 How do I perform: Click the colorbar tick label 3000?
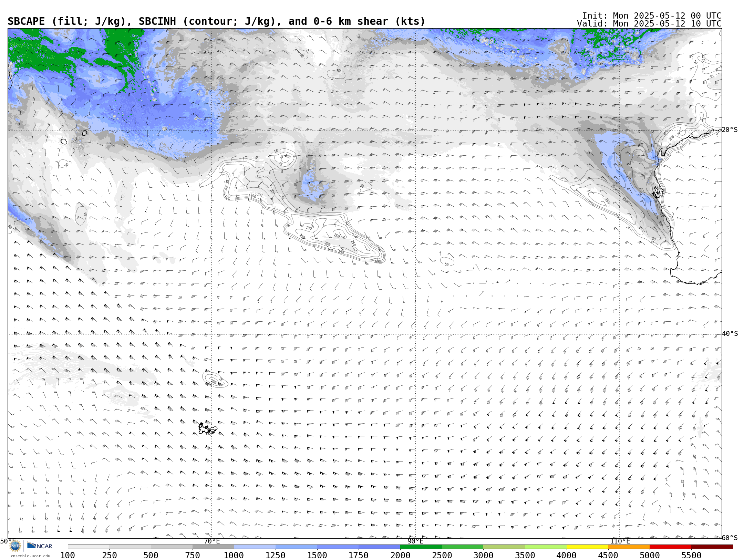point(484,556)
